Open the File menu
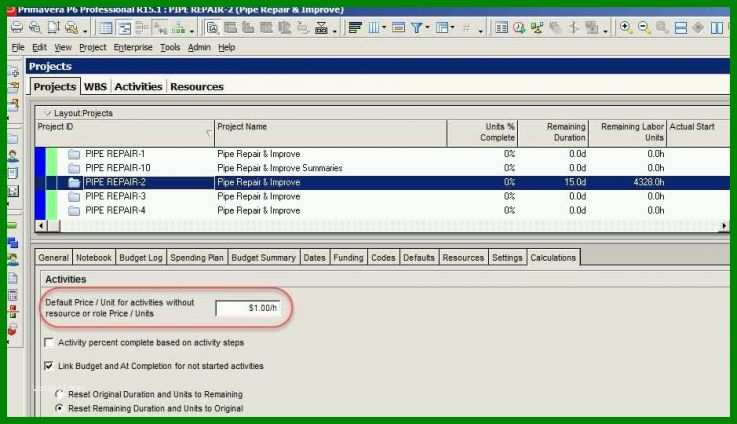737x424 pixels. pos(18,47)
